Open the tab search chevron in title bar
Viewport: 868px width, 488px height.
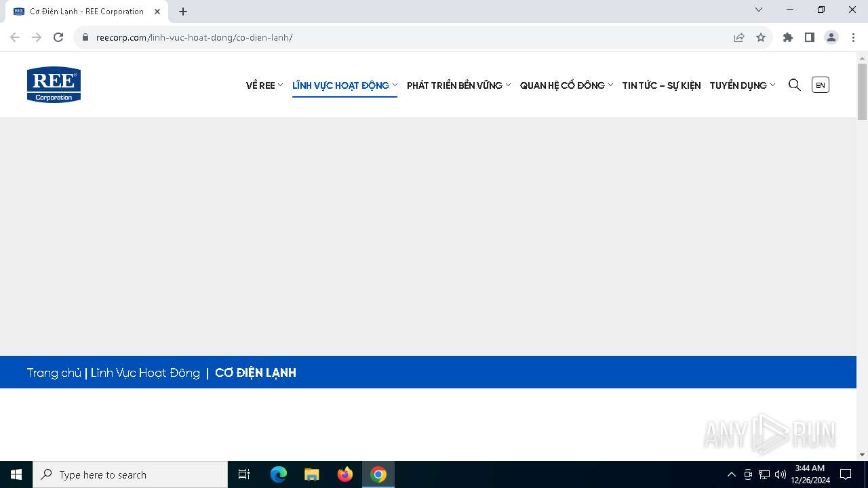(x=759, y=9)
